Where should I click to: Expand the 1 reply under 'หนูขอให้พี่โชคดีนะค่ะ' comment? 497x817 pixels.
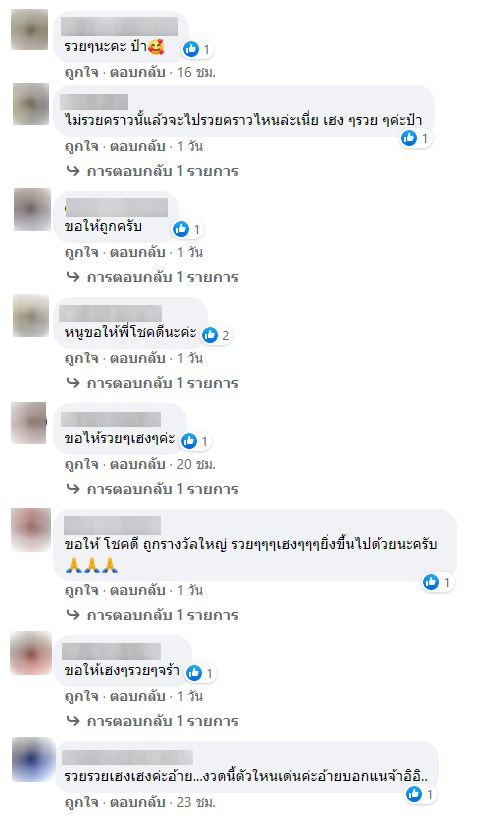(152, 383)
